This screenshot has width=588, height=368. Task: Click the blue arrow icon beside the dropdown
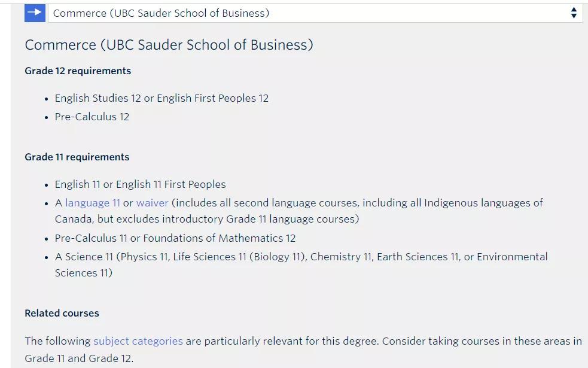coord(35,13)
